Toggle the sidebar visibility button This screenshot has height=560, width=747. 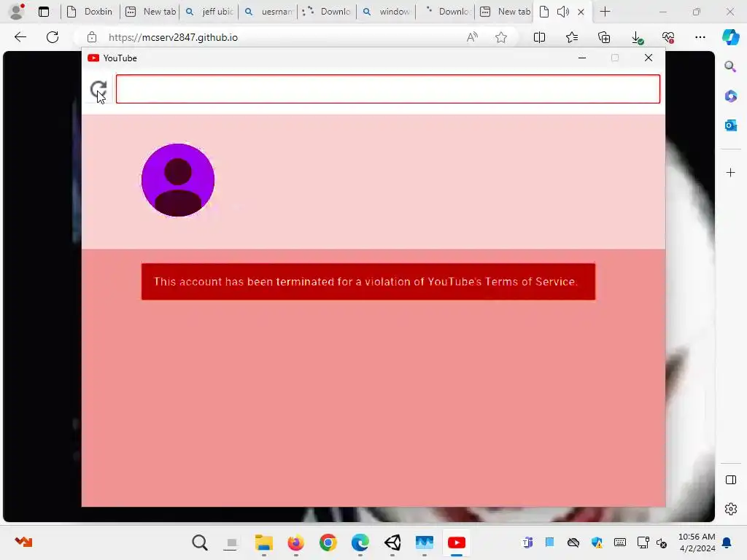[x=730, y=480]
